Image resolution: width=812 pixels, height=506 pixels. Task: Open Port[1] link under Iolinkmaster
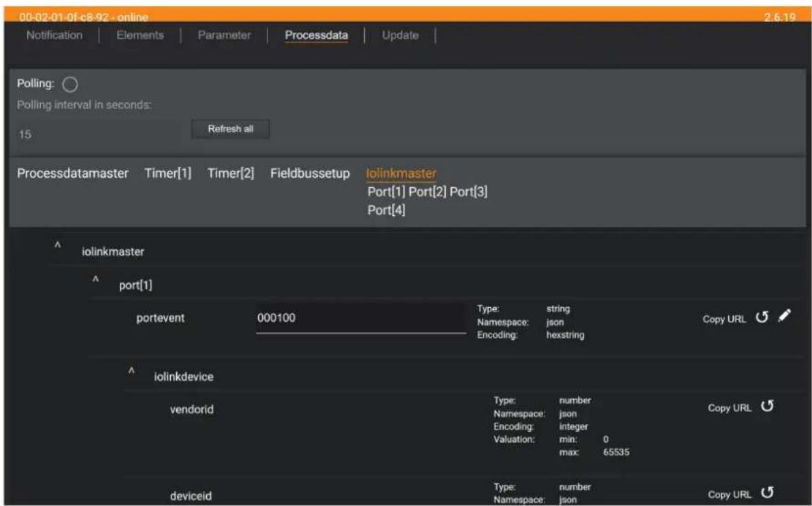click(x=387, y=191)
